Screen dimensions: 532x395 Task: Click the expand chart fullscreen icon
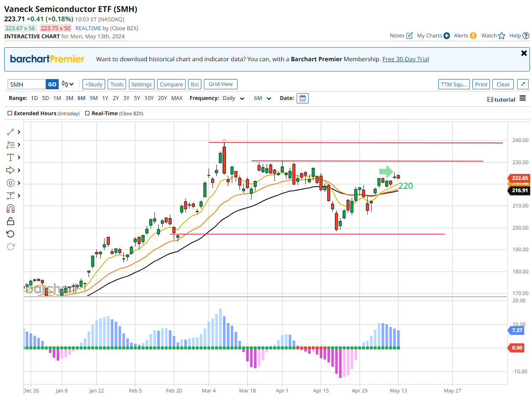click(523, 84)
